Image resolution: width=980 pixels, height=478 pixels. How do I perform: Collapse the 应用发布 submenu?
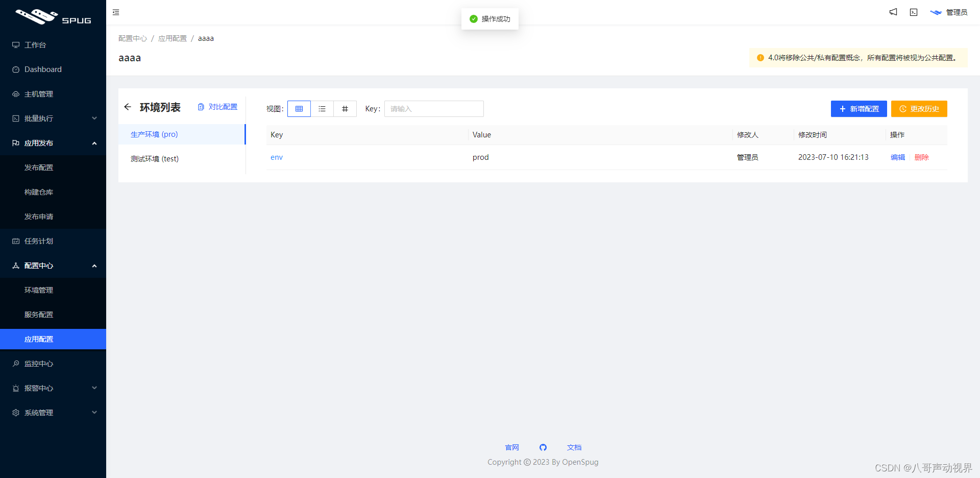[x=53, y=143]
